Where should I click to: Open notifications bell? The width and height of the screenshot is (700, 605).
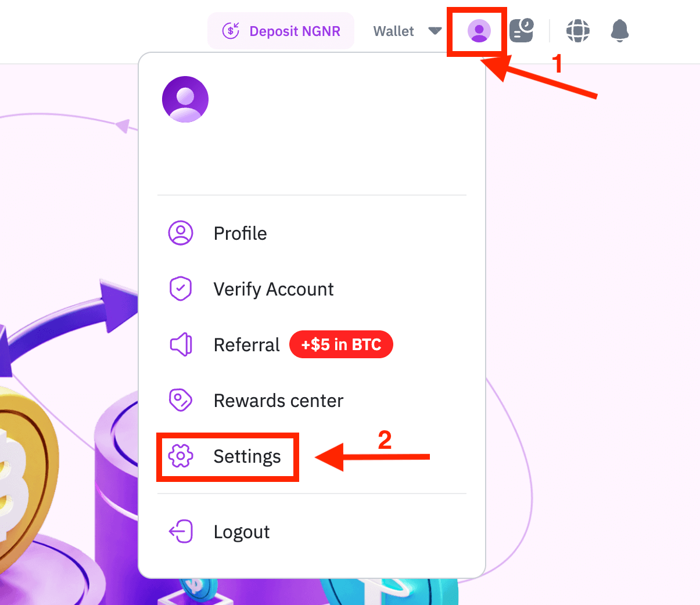(620, 31)
